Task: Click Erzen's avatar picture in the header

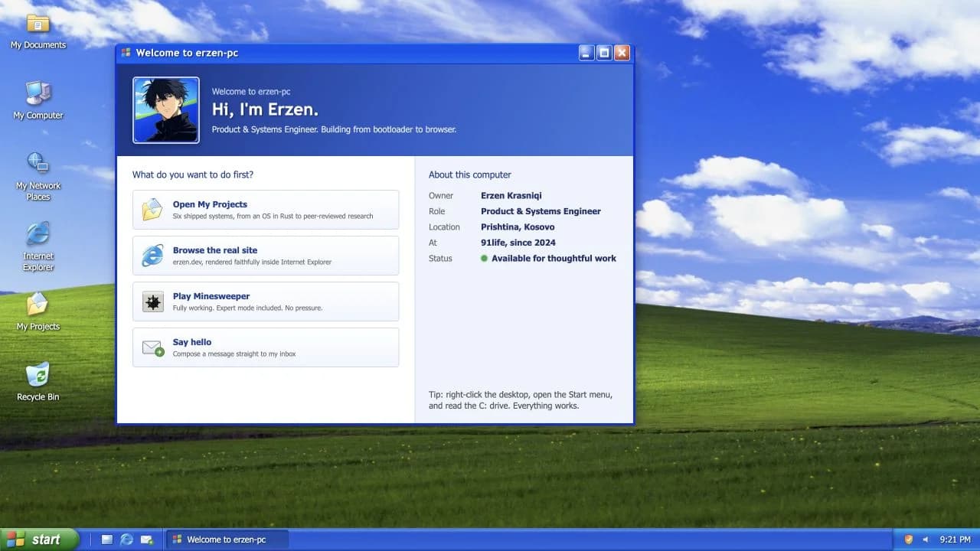Action: pyautogui.click(x=166, y=110)
